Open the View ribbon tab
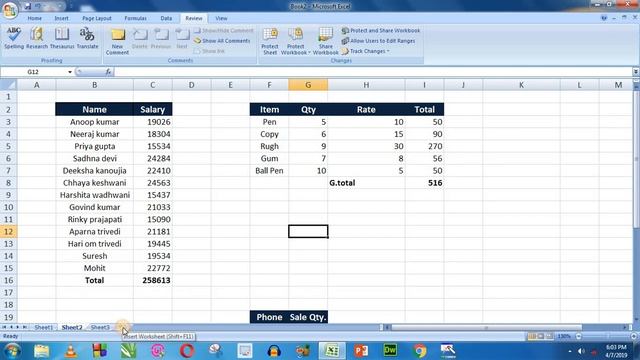The height and width of the screenshot is (360, 640). [221, 18]
